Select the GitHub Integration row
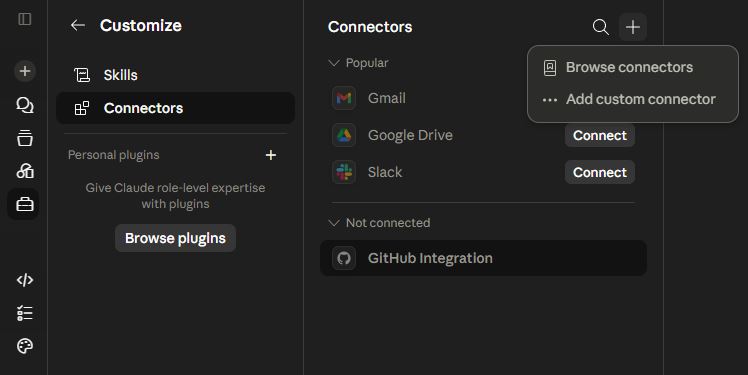This screenshot has height=375, width=748. point(483,258)
